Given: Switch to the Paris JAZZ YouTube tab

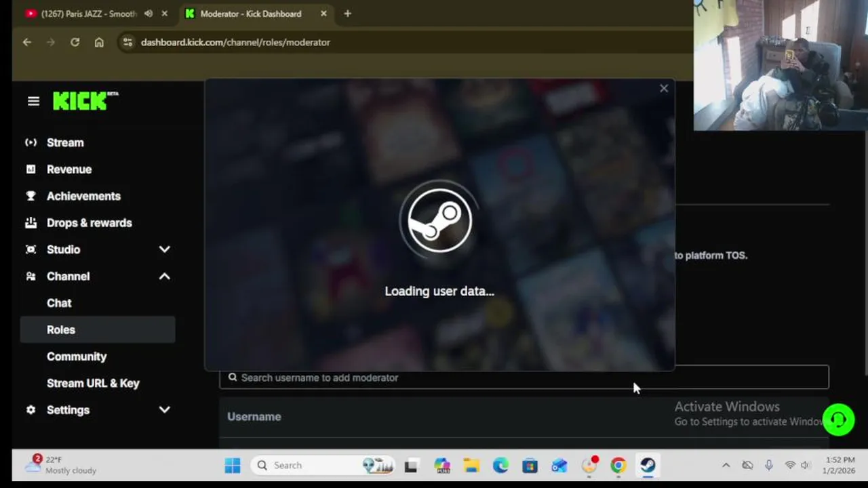Looking at the screenshot, I should pos(88,14).
